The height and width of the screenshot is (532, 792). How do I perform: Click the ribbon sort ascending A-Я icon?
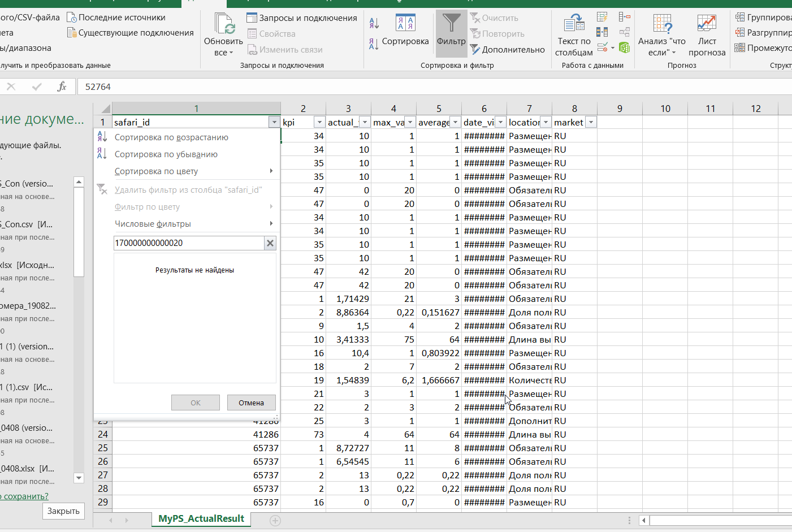coord(374,23)
